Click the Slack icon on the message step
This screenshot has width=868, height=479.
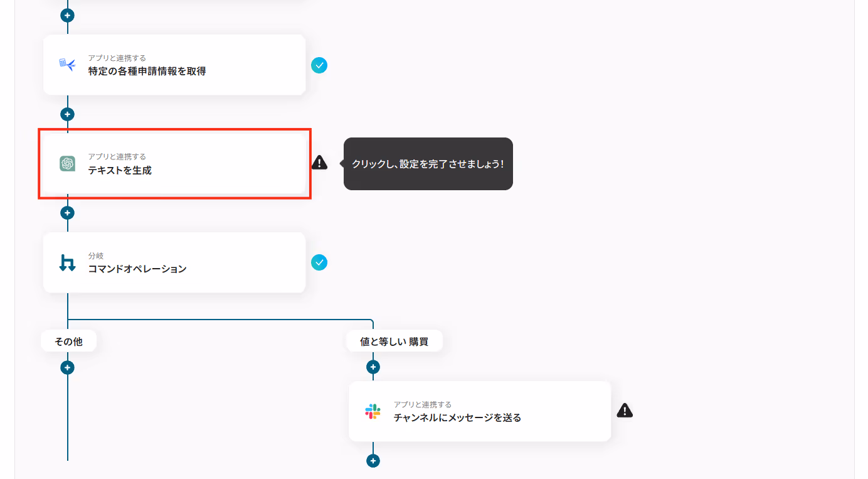pos(373,411)
